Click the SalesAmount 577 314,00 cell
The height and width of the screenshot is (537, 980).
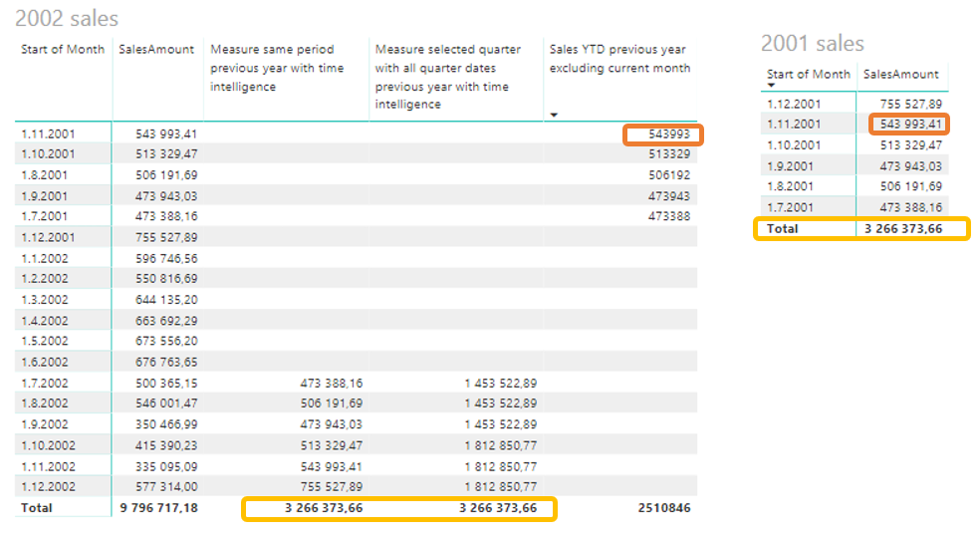pos(166,486)
